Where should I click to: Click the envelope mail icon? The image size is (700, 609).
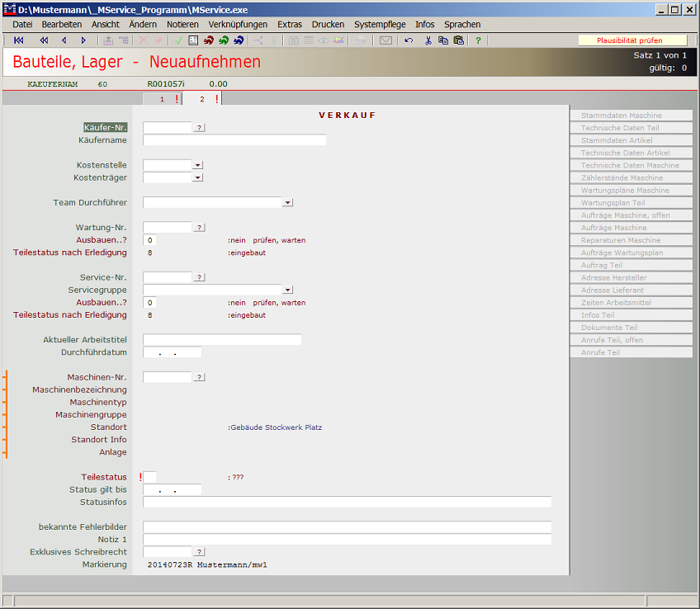point(385,40)
